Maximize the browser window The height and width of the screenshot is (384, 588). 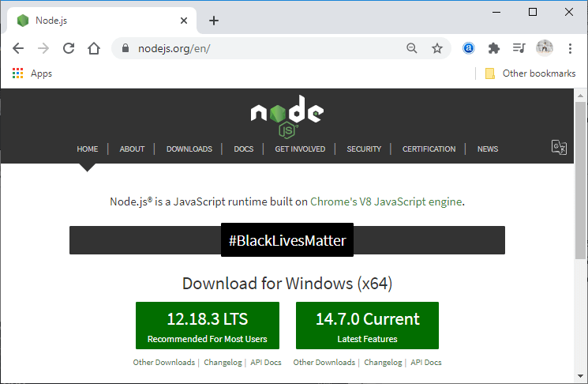(x=533, y=12)
